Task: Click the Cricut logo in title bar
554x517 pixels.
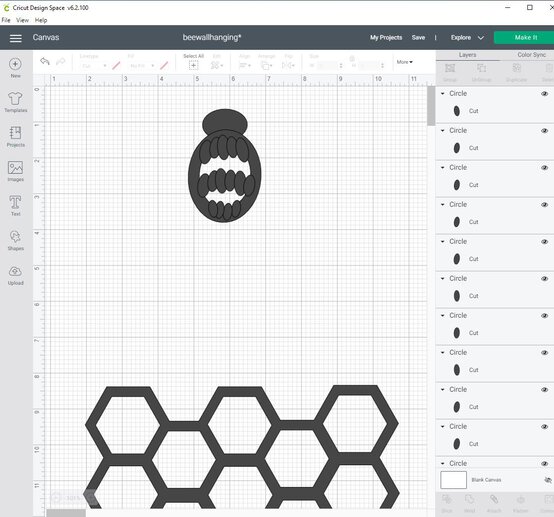Action: [x=6, y=7]
